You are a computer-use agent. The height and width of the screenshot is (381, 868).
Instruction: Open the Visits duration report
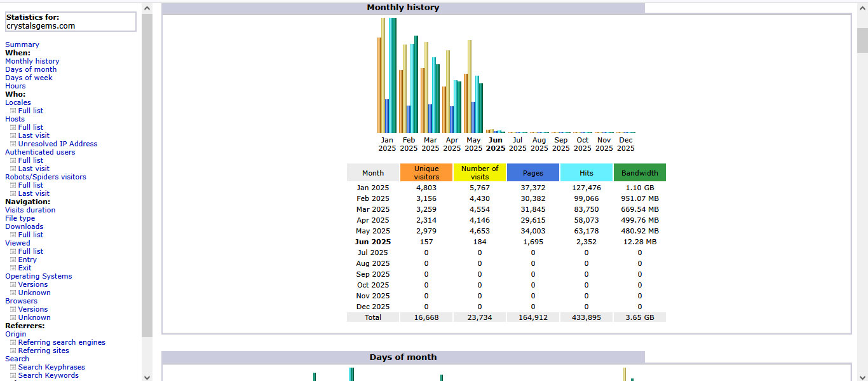point(30,210)
